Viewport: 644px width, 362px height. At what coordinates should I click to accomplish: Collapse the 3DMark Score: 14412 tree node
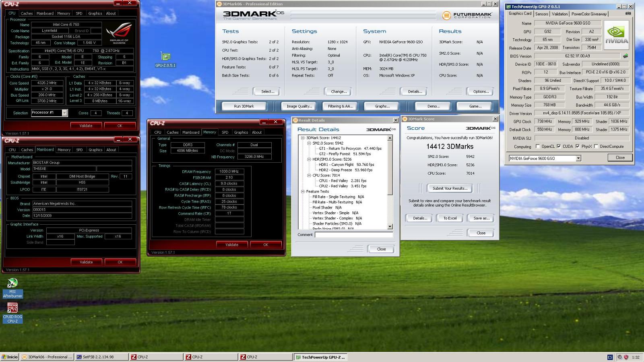pyautogui.click(x=303, y=138)
